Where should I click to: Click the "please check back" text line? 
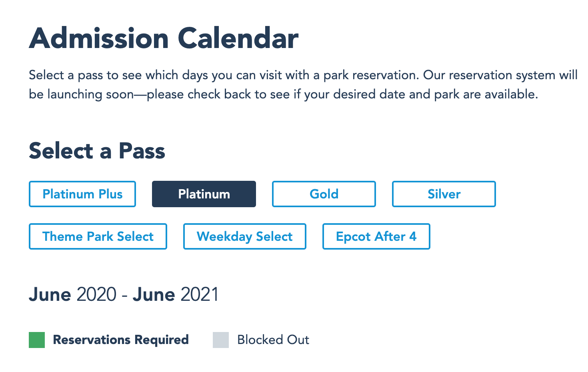tap(283, 94)
